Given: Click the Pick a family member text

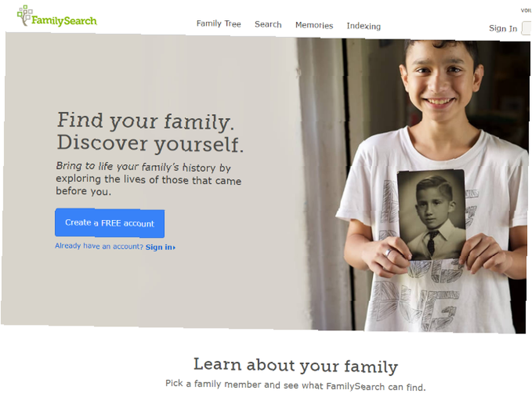Looking at the screenshot, I should click(x=295, y=386).
